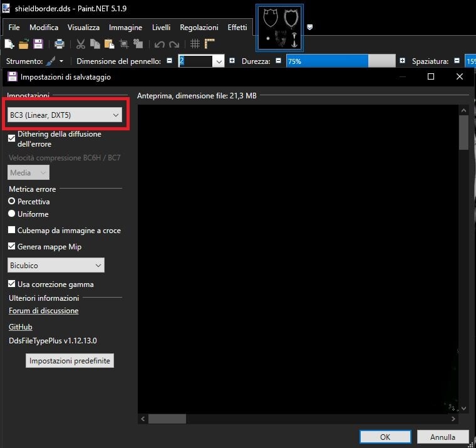The width and height of the screenshot is (476, 448).
Task: Click the Redo arrow icon
Action: point(174,44)
